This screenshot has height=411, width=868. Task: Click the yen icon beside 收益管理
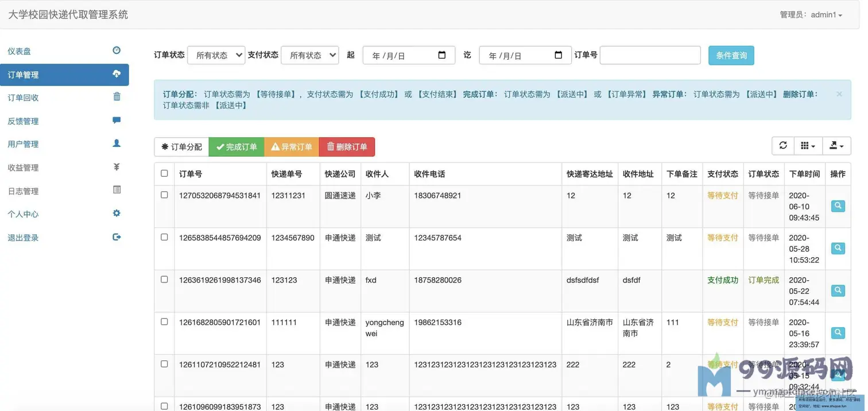pos(117,167)
